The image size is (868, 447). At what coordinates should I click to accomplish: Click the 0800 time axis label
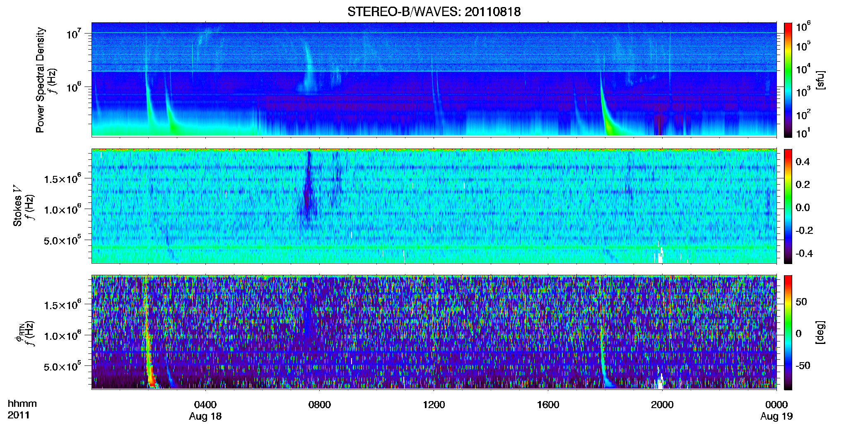coord(320,404)
